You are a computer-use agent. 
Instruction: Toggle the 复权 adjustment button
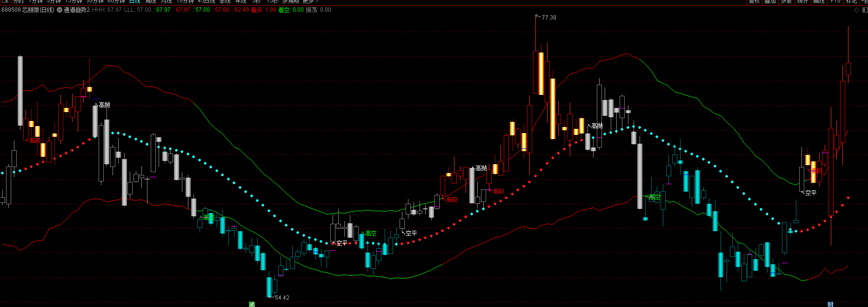[754, 1]
